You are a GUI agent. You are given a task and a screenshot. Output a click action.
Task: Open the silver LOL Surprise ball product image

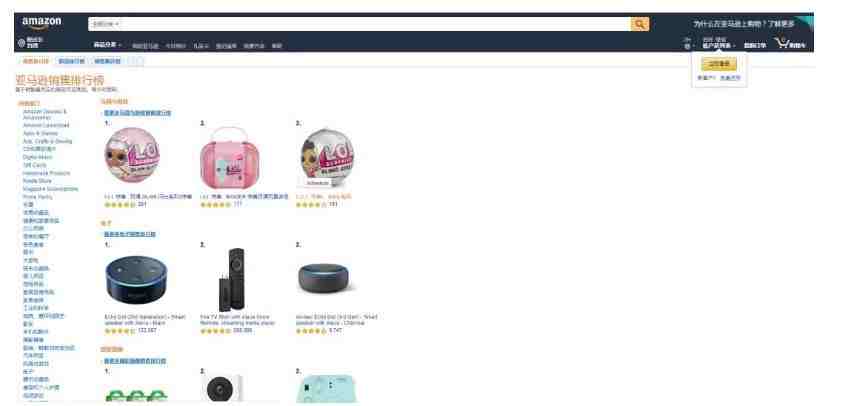click(327, 157)
